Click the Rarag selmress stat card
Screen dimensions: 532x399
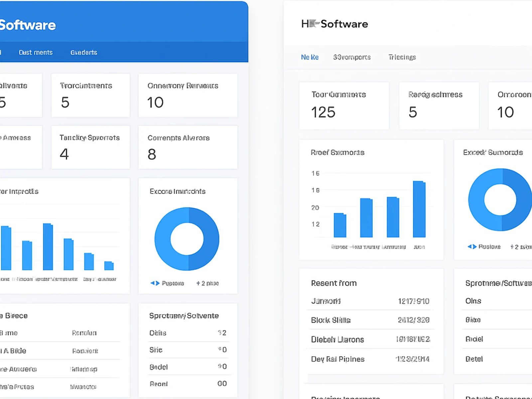(439, 105)
